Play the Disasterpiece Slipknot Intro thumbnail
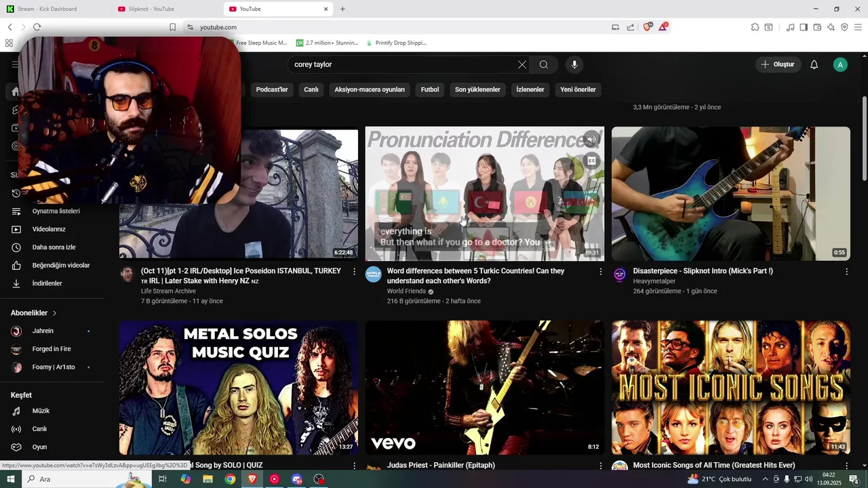Viewport: 868px width, 488px height. tap(731, 194)
